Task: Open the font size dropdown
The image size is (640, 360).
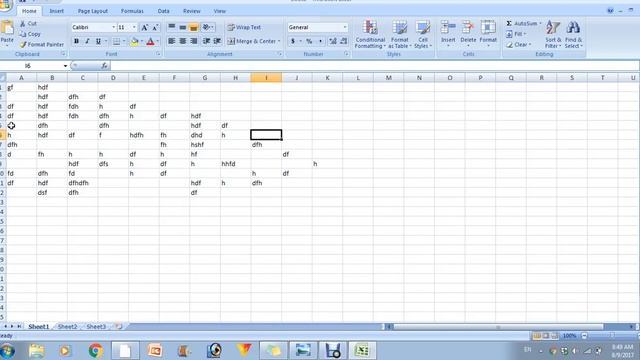Action: click(134, 27)
